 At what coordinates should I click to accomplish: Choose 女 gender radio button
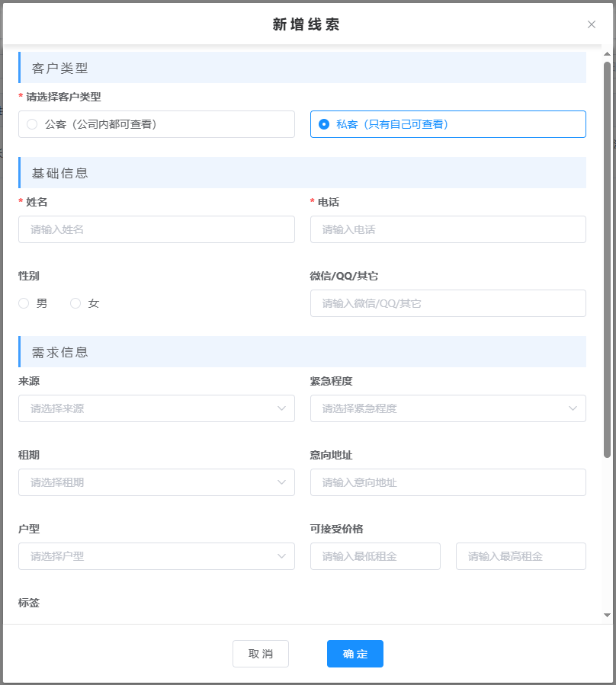click(x=75, y=303)
